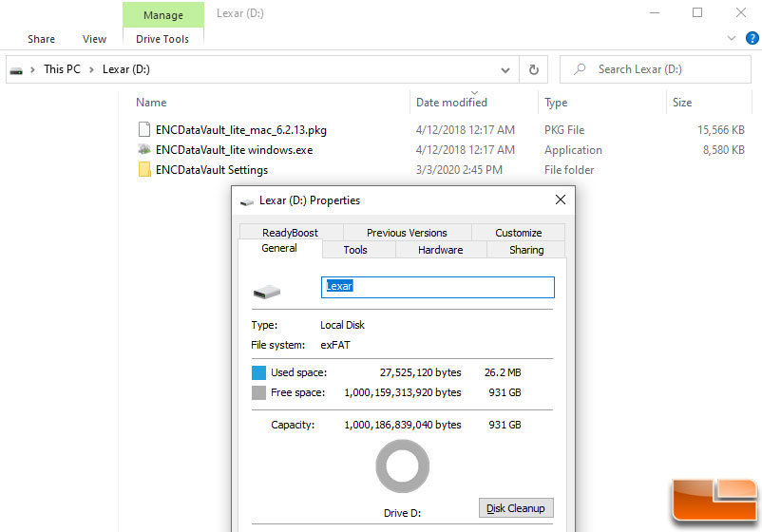
Task: Click the 1,000,159,313,920 bytes free value
Action: pyautogui.click(x=403, y=392)
